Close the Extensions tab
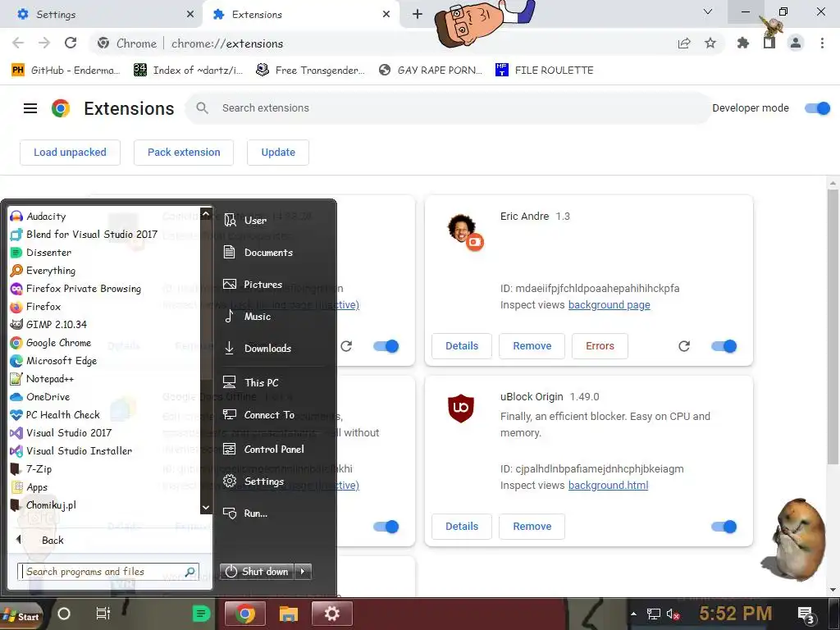The height and width of the screenshot is (630, 840). [386, 15]
